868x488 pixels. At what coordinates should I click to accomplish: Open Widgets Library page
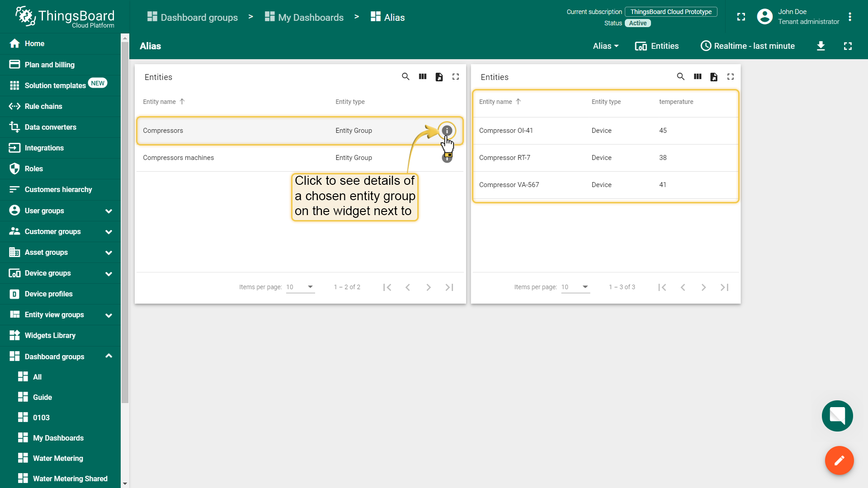[60, 335]
